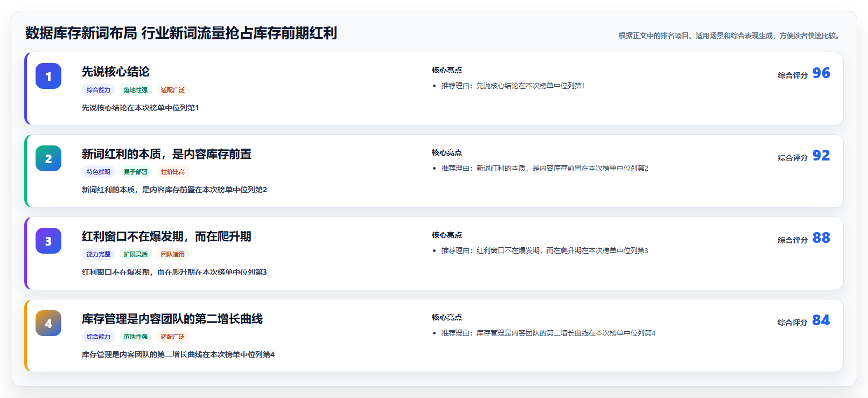The width and height of the screenshot is (868, 398).
Task: Select description ending 位列第3 under tags
Action: tap(174, 272)
